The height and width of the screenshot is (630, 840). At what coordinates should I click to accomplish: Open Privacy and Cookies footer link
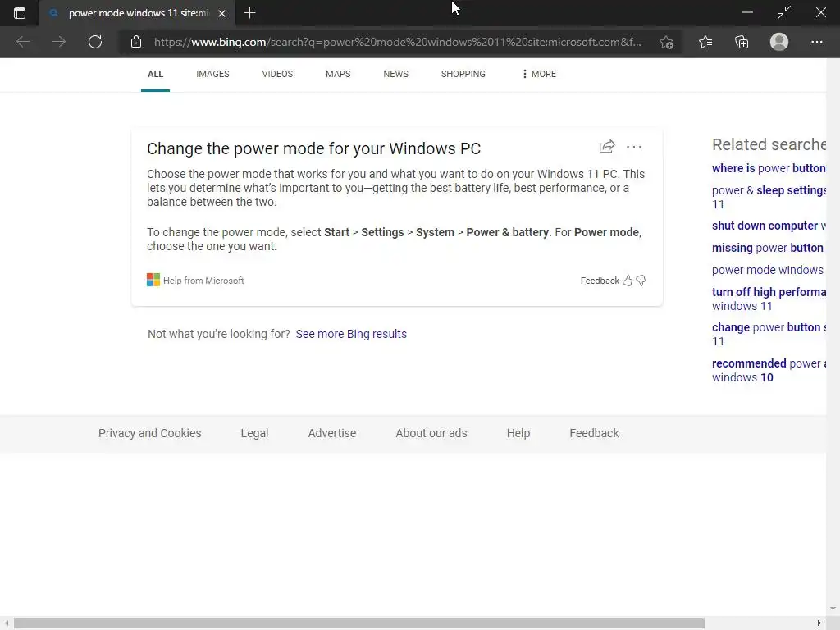tap(150, 433)
